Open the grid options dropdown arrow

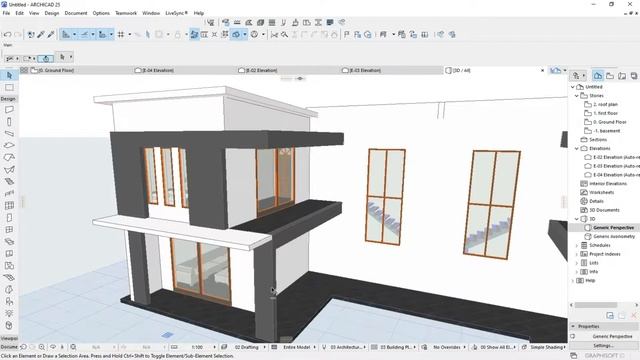pyautogui.click(x=130, y=35)
